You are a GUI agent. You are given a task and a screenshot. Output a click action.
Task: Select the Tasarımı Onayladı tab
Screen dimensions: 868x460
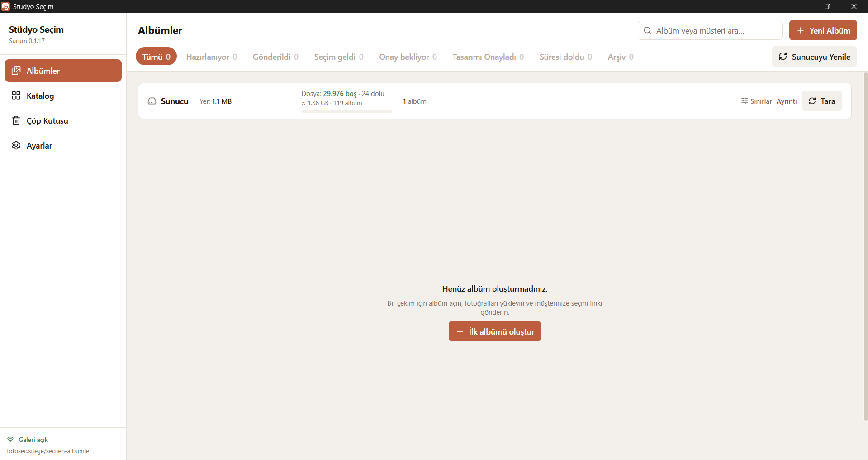(x=488, y=57)
